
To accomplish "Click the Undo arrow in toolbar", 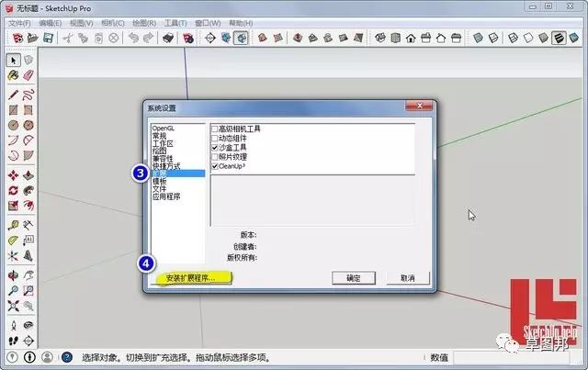I will pos(133,38).
